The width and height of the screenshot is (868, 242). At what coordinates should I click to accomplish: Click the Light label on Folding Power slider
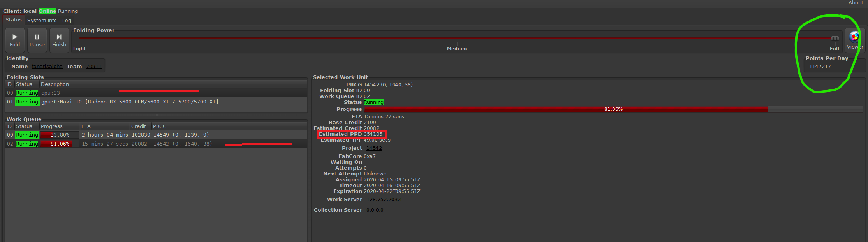point(79,49)
